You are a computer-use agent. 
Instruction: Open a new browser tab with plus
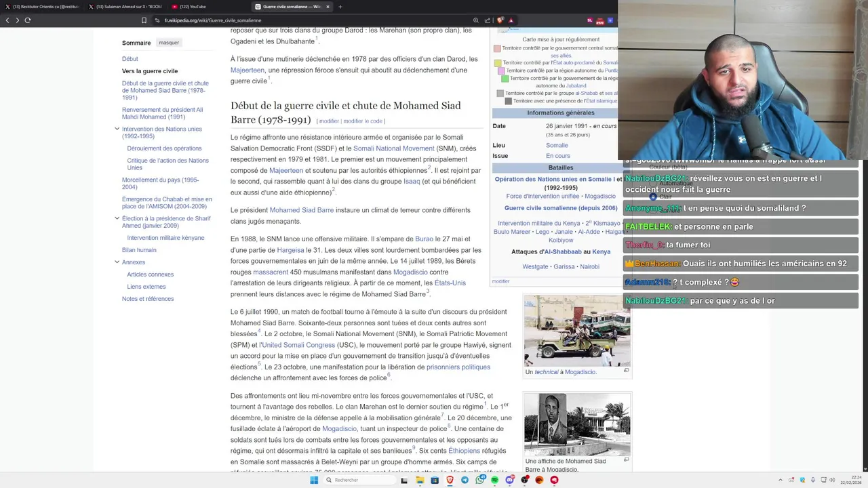pyautogui.click(x=340, y=7)
